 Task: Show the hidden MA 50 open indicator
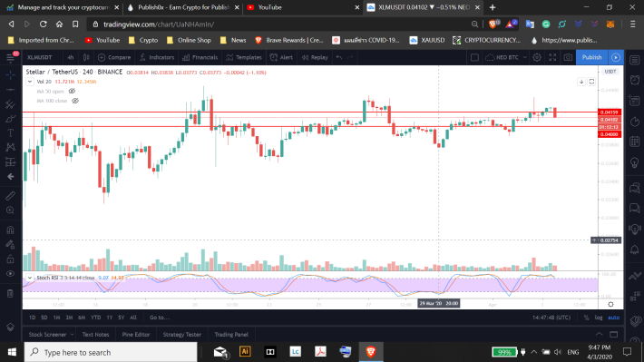(x=72, y=92)
